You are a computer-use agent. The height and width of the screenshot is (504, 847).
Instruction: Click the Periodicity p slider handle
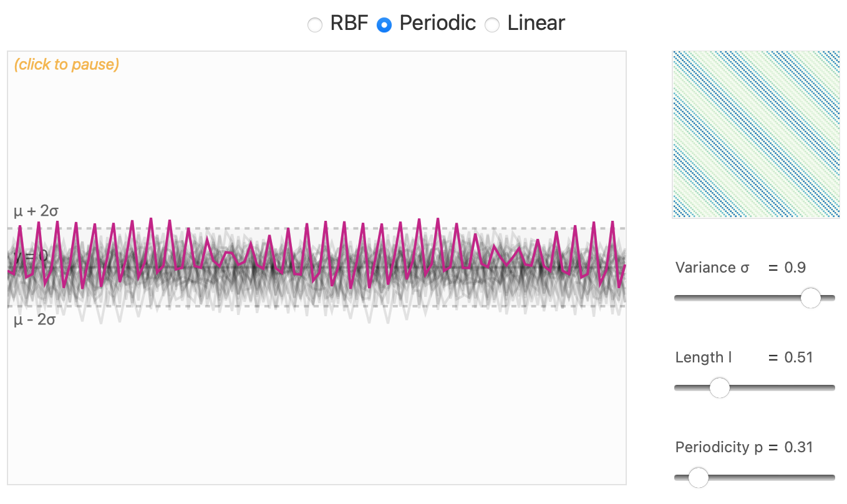(699, 478)
